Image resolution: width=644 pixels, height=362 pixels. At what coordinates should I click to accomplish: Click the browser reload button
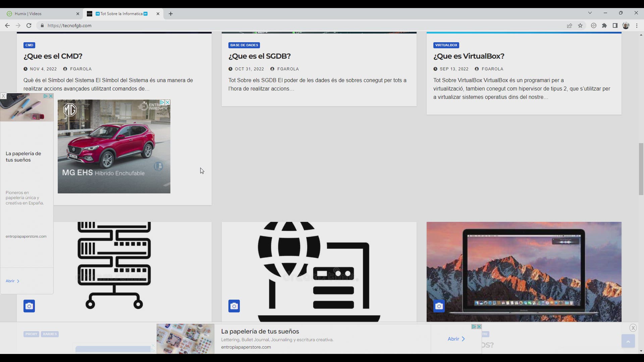tap(29, 25)
